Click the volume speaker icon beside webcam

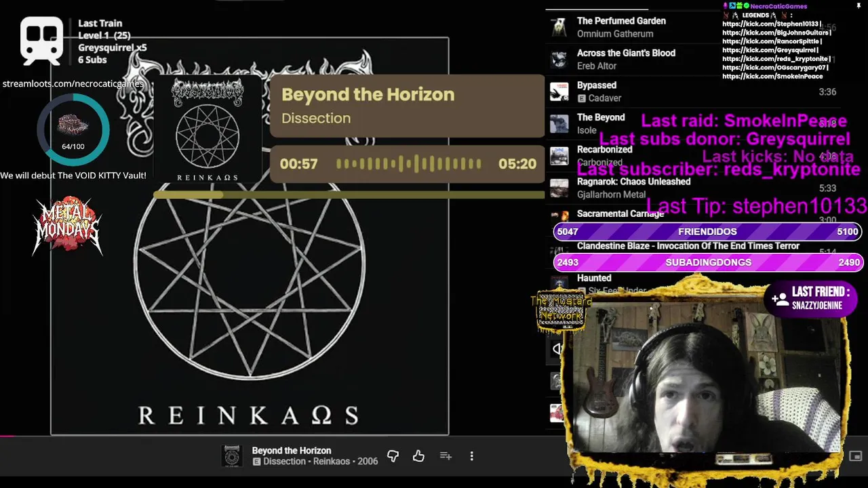557,349
